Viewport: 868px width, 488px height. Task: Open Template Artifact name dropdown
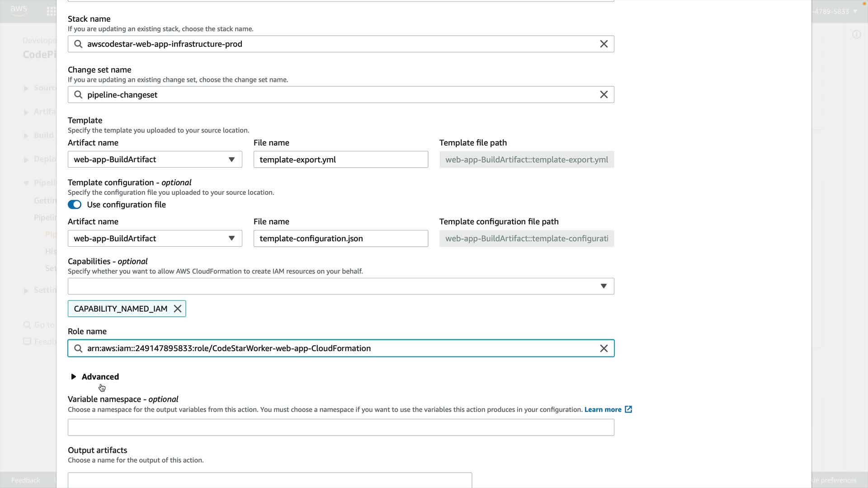coord(155,160)
